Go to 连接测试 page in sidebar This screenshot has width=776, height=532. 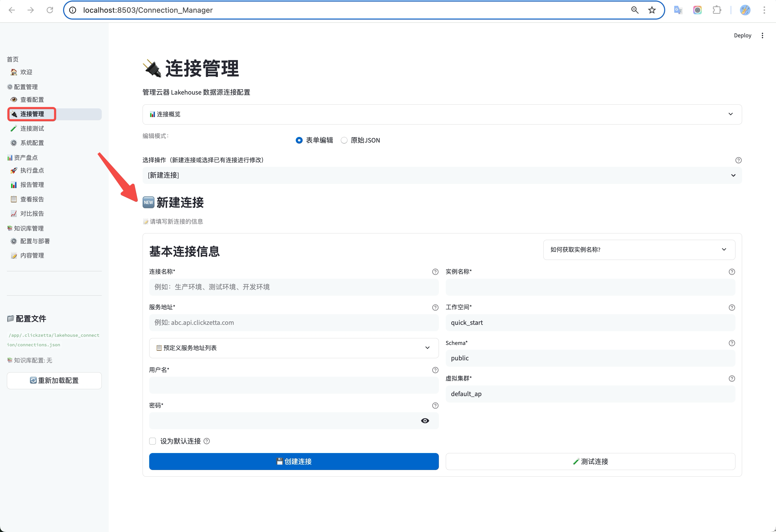pos(32,128)
